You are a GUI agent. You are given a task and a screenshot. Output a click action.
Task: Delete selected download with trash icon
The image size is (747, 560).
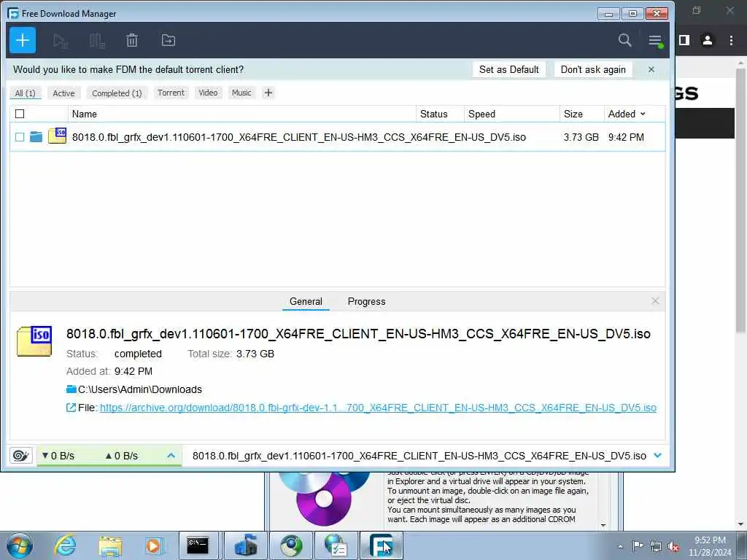132,41
